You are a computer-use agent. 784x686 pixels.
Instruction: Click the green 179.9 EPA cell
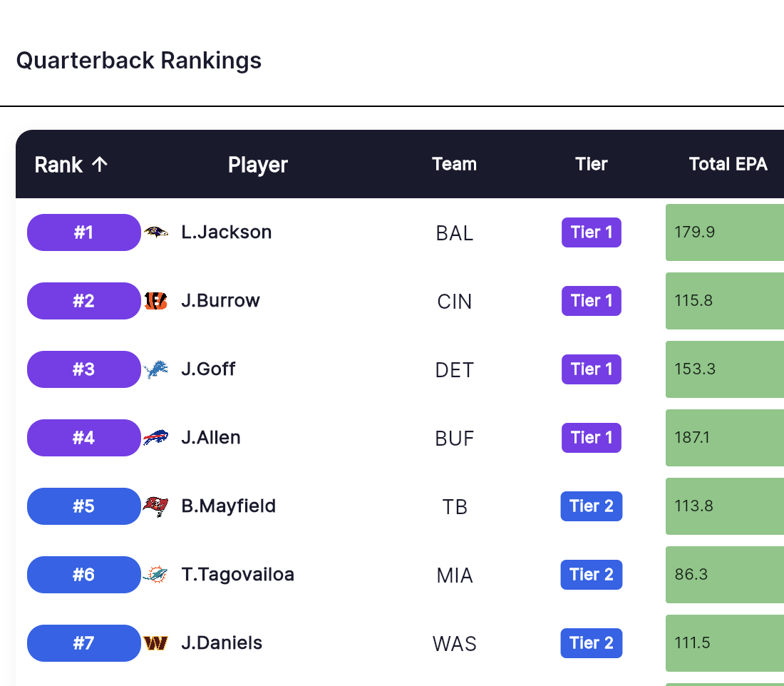(x=725, y=232)
